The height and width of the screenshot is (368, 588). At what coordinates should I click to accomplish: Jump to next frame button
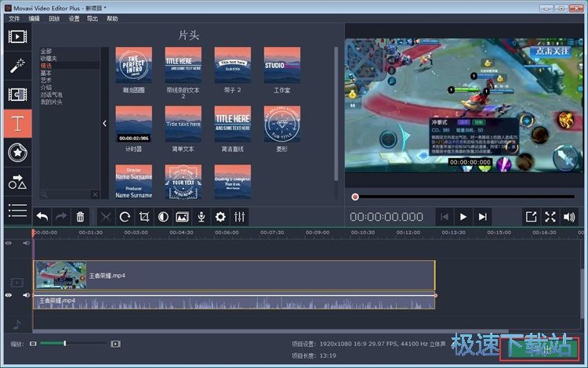click(x=482, y=217)
